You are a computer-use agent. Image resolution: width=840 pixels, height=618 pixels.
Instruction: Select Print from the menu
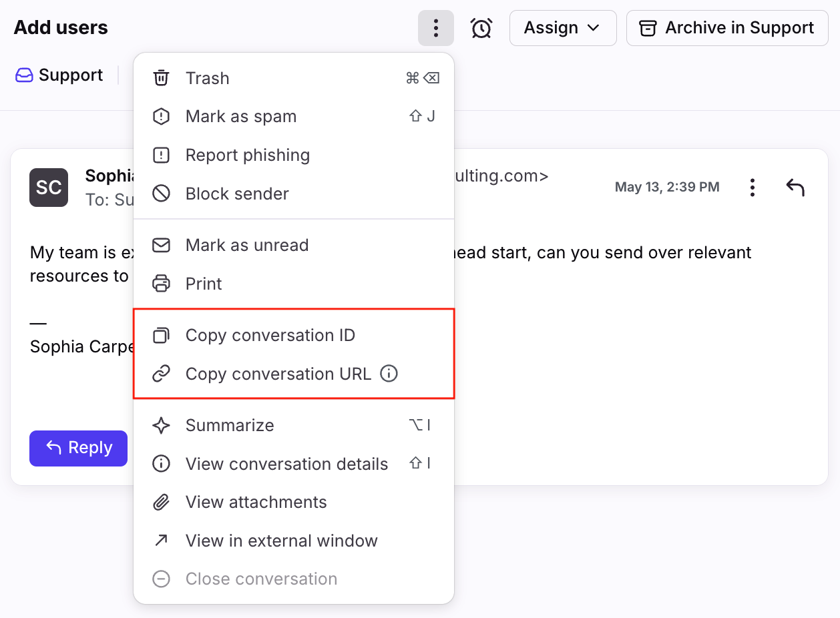[x=294, y=284]
